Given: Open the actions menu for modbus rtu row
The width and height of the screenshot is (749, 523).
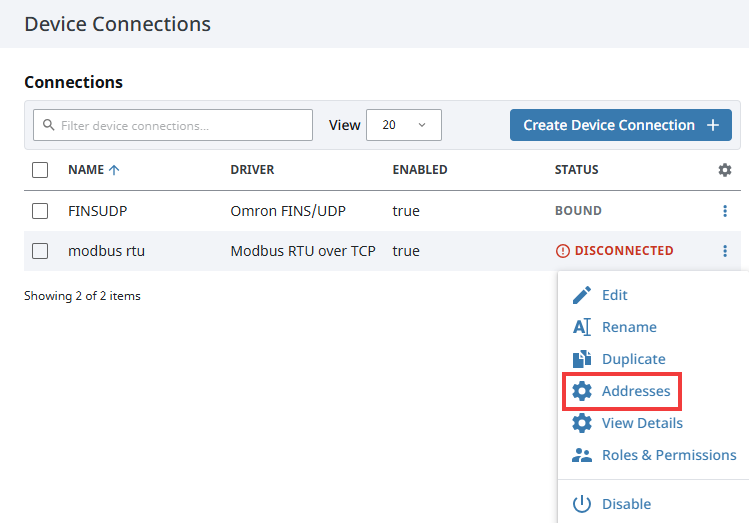Looking at the screenshot, I should [x=725, y=251].
